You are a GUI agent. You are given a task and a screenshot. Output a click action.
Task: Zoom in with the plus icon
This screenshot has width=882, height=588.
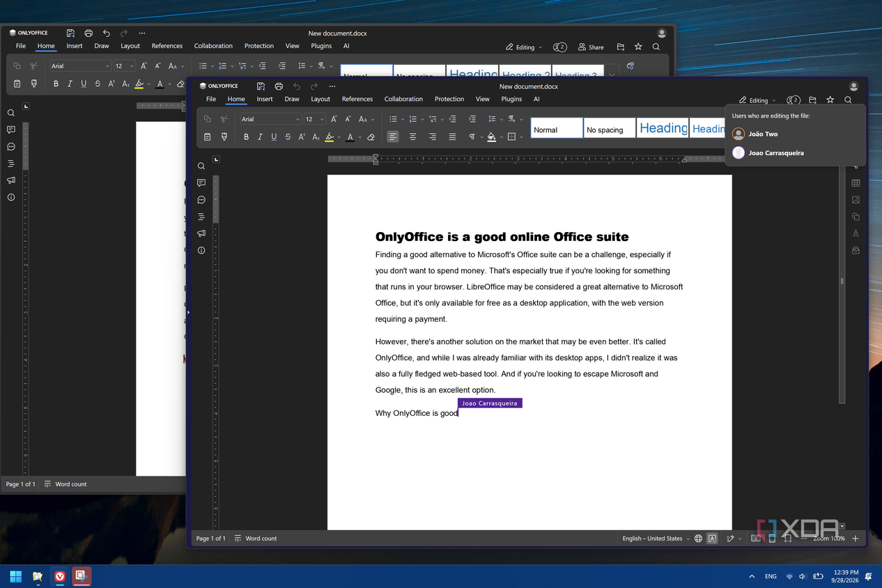[x=856, y=539]
